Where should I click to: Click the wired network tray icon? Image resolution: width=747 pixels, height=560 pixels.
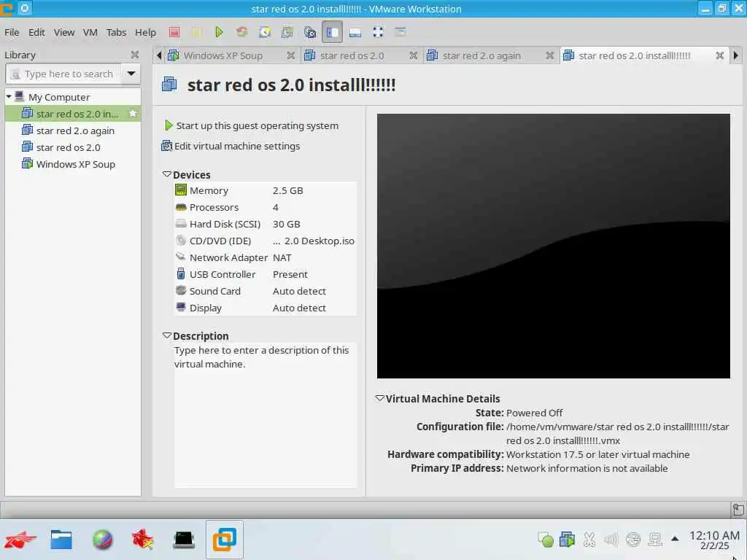tap(655, 540)
